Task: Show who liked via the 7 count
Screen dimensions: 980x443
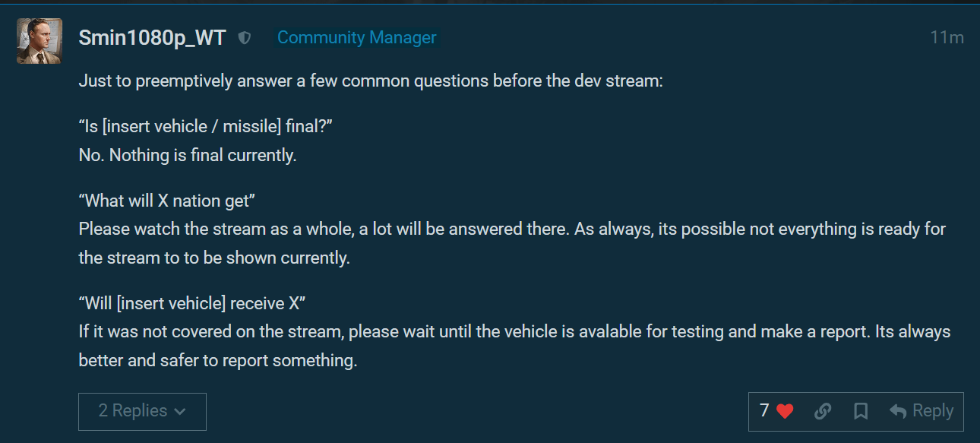Action: [764, 411]
